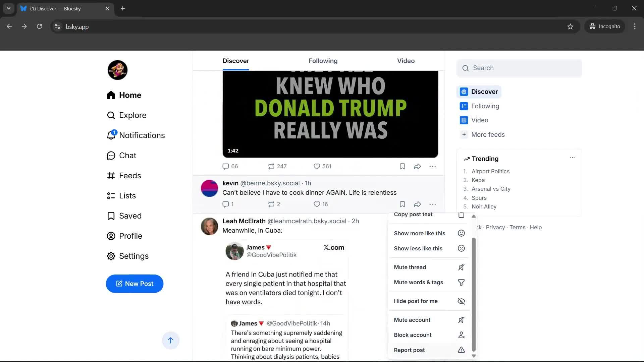Mute account from the post menu
Image resolution: width=644 pixels, height=362 pixels.
(412, 319)
